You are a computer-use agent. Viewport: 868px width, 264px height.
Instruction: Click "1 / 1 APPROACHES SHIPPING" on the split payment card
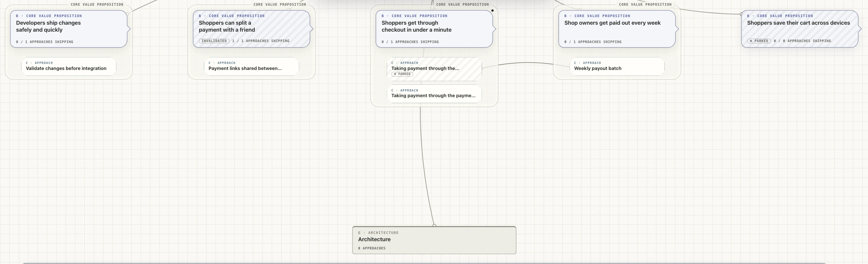coord(261,41)
